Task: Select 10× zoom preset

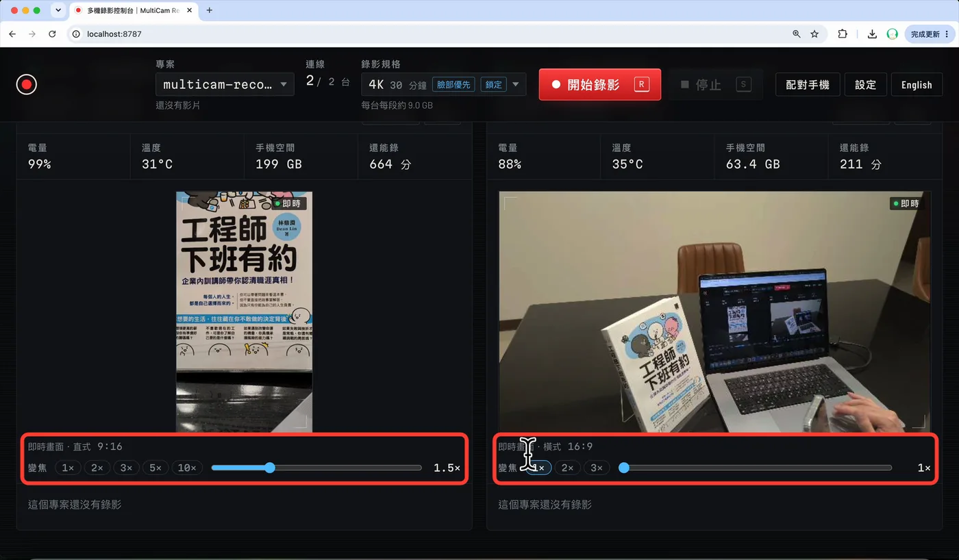Action: tap(187, 468)
